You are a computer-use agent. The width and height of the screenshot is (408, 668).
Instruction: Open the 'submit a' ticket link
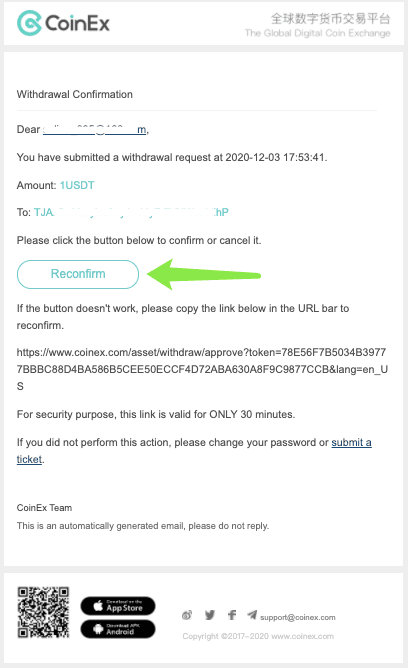click(351, 442)
